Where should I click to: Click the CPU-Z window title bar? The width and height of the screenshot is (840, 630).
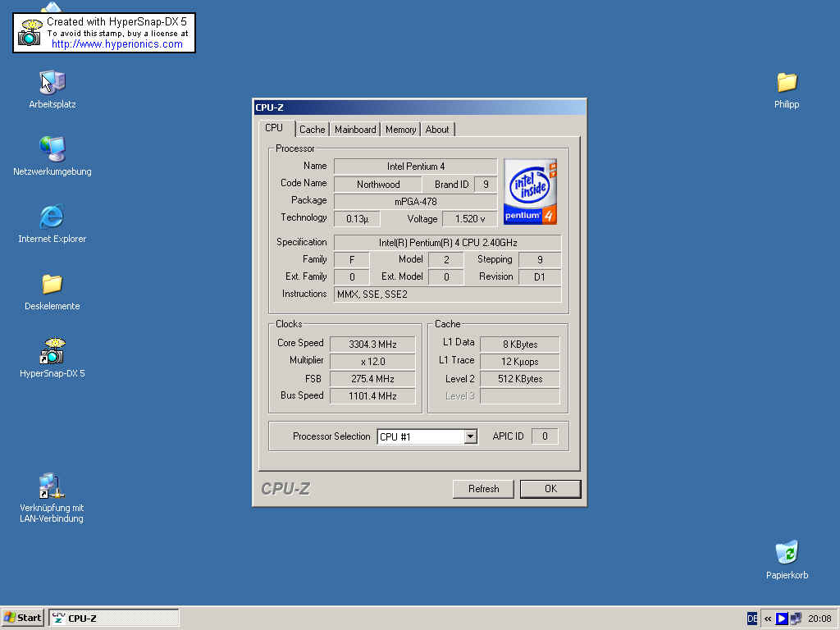pos(419,107)
